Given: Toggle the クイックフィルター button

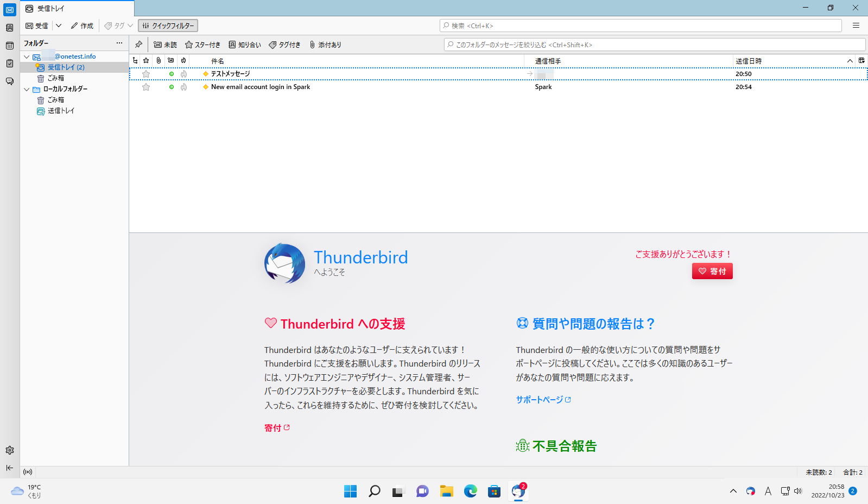Looking at the screenshot, I should coord(168,26).
